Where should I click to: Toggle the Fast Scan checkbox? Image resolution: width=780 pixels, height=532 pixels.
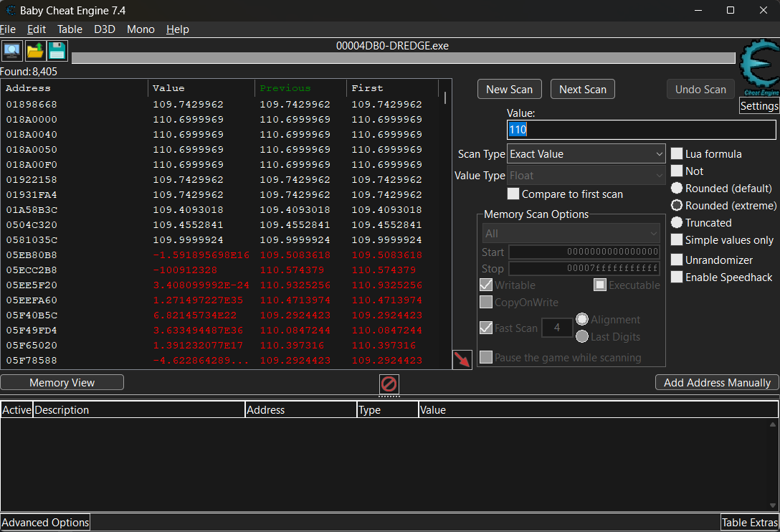[485, 328]
